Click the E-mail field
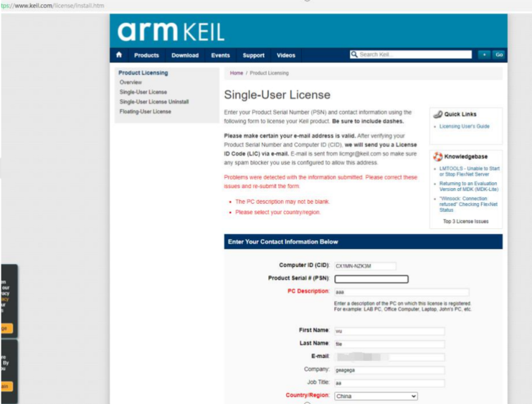 (x=389, y=357)
